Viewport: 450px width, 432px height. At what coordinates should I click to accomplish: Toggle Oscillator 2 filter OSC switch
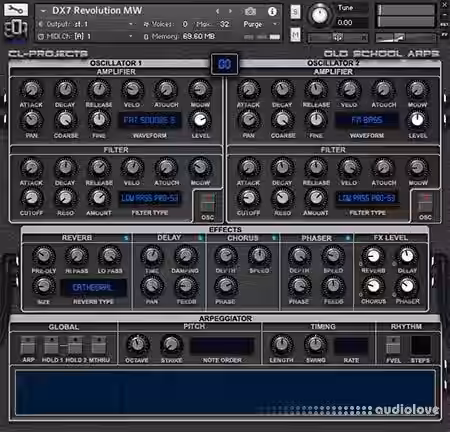(425, 202)
